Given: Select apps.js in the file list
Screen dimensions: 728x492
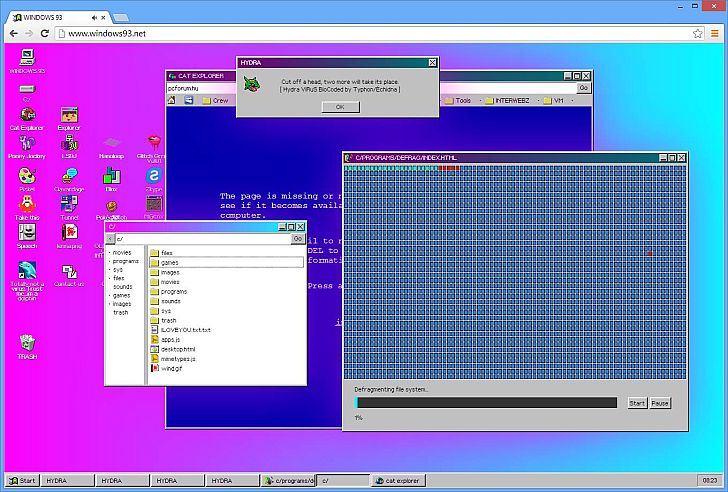Looking at the screenshot, I should (x=227, y=339).
